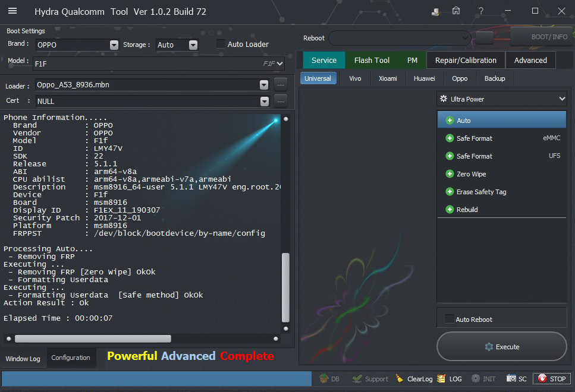Viewport: 575px width, 392px height.
Task: Open the LOG file icon
Action: [441, 378]
